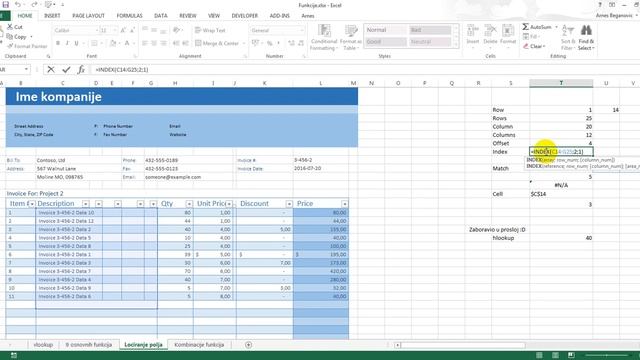Apply Italic formatting
Image resolution: width=640 pixels, height=360 pixels.
pyautogui.click(x=67, y=43)
